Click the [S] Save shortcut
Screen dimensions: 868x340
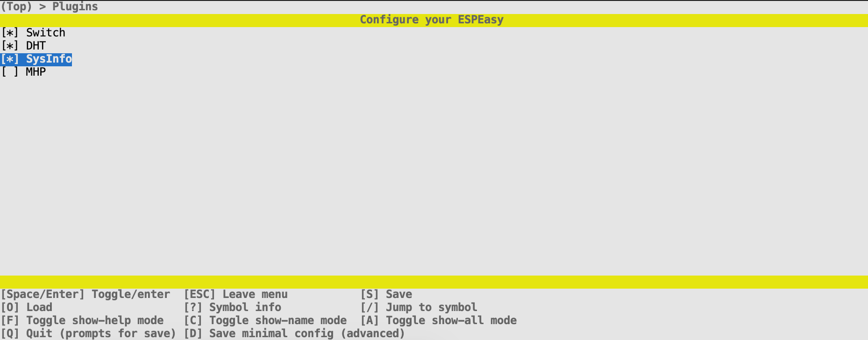click(x=386, y=294)
